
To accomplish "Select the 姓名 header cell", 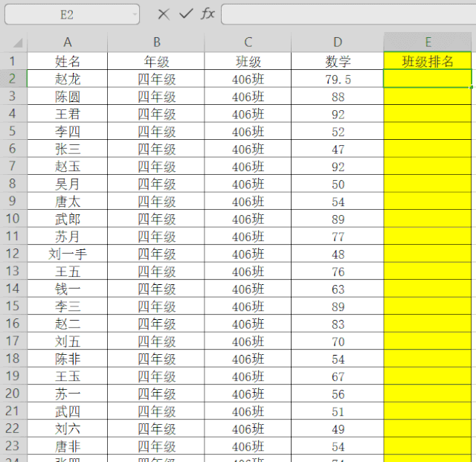I will coord(67,61).
